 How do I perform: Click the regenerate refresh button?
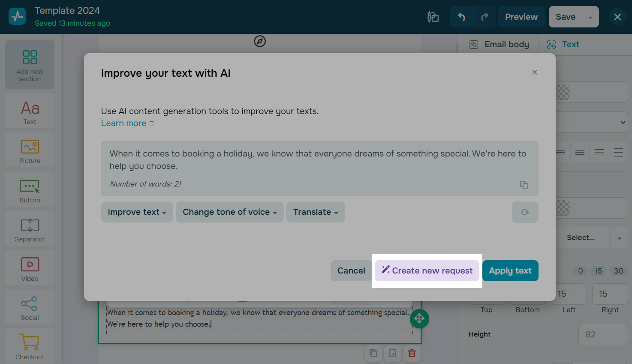(525, 212)
